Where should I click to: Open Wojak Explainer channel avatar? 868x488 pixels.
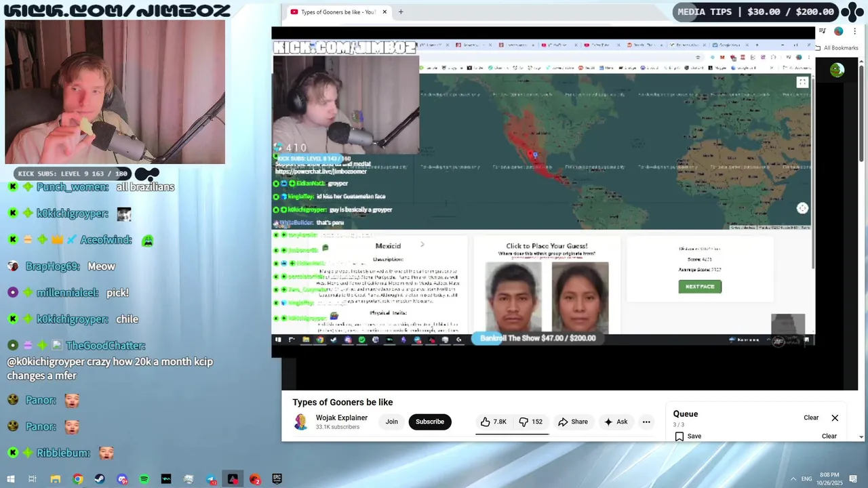pyautogui.click(x=301, y=422)
